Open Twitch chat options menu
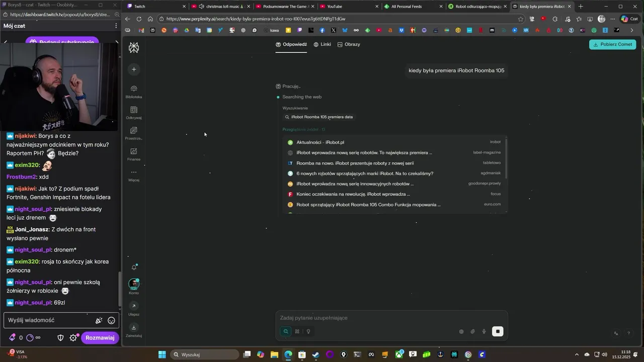 tap(116, 26)
